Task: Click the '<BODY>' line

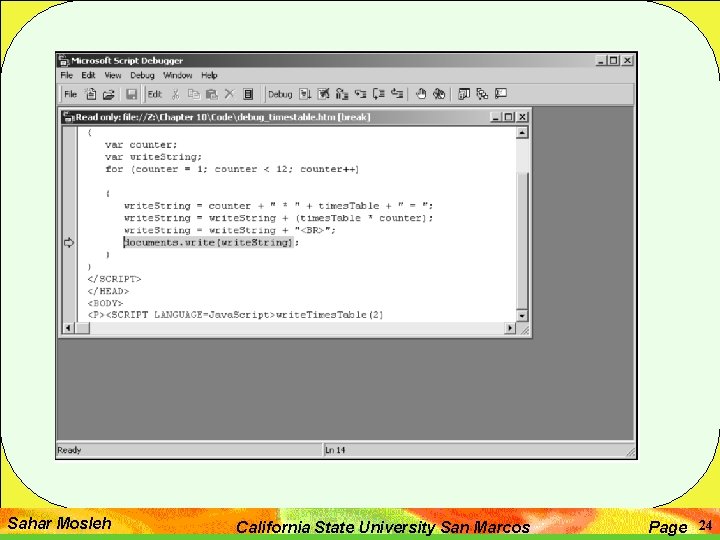Action: pyautogui.click(x=105, y=303)
